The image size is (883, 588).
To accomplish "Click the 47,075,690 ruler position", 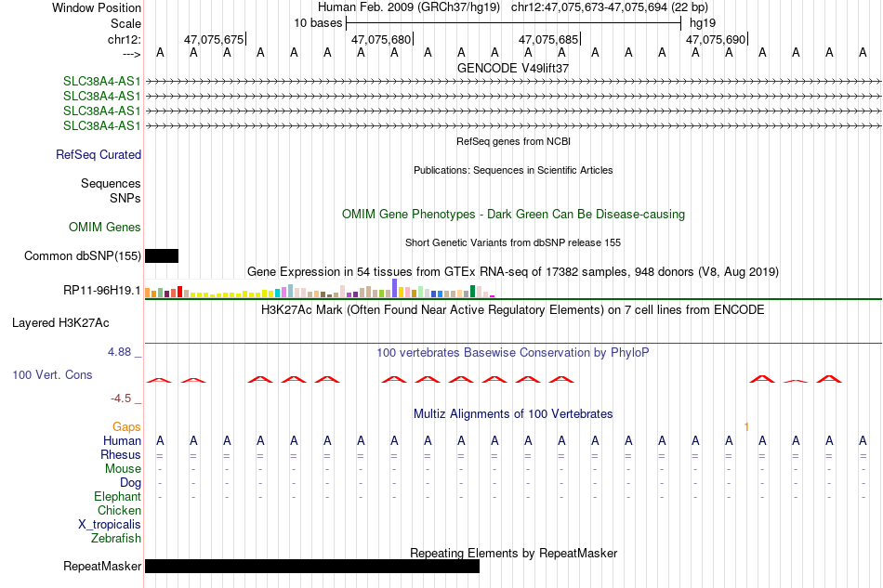I will [716, 39].
